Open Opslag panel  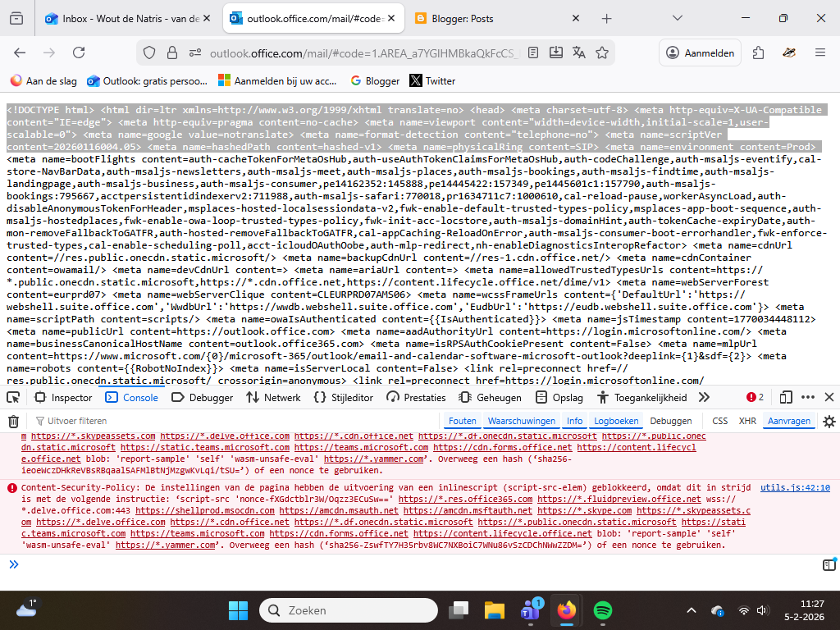(559, 398)
